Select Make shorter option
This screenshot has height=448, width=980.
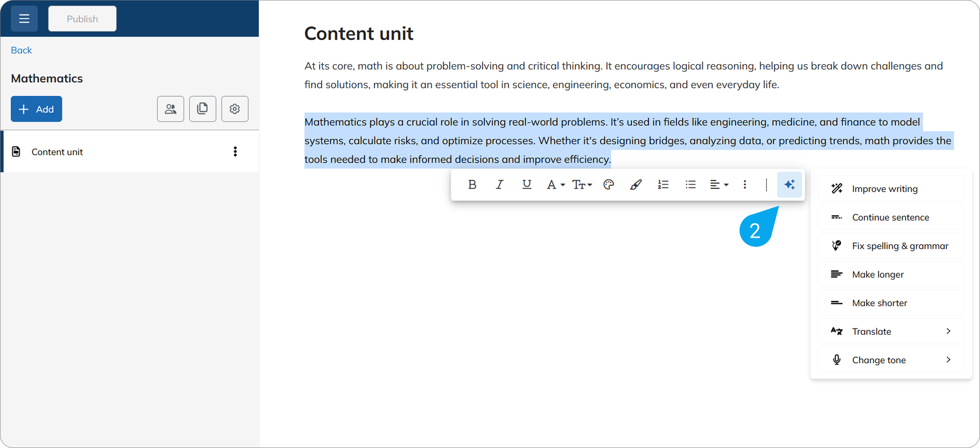coord(891,303)
